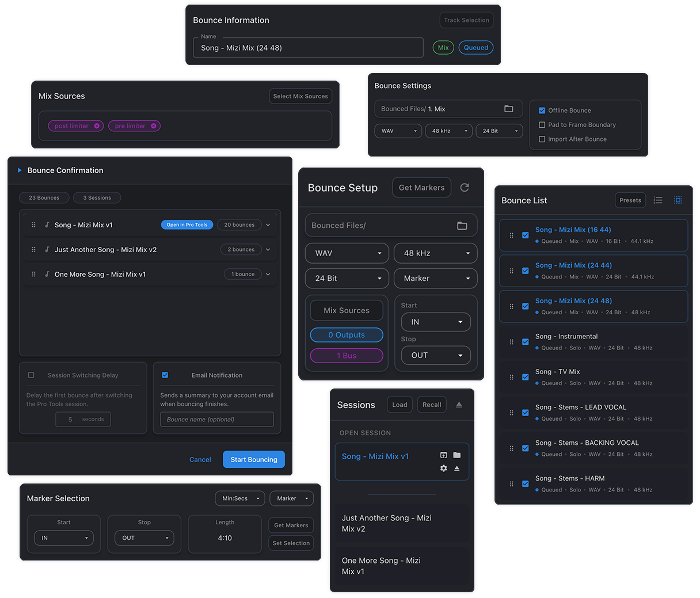Click drag handle of Song - Stems - LEAD VOCAL
The height and width of the screenshot is (598, 700).
511,413
